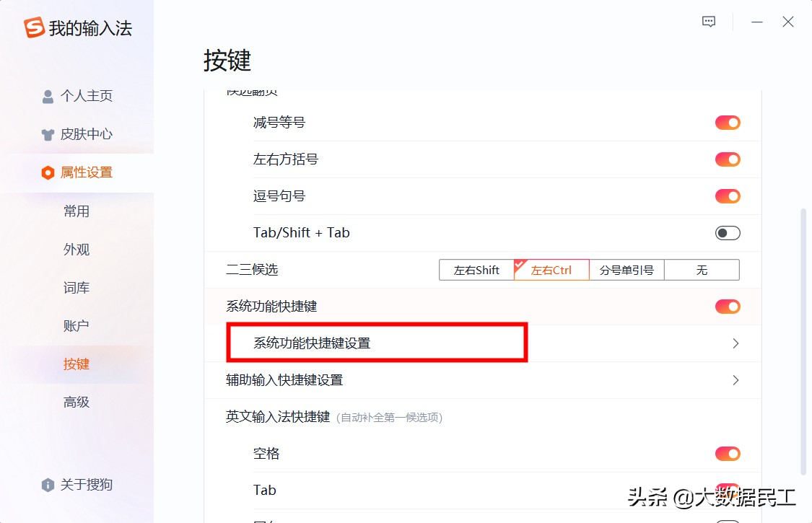Image resolution: width=812 pixels, height=523 pixels.
Task: Switch to 词库 settings tab
Action: (x=77, y=288)
